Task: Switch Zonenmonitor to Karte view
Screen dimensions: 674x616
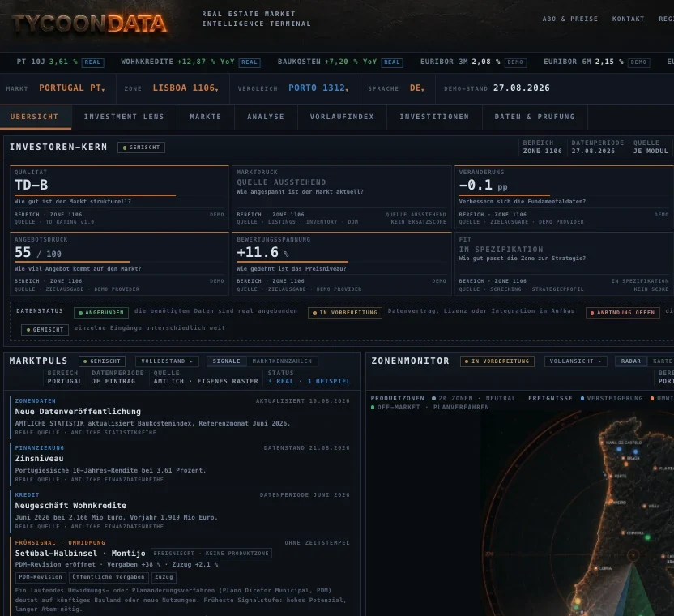Action: coord(662,361)
